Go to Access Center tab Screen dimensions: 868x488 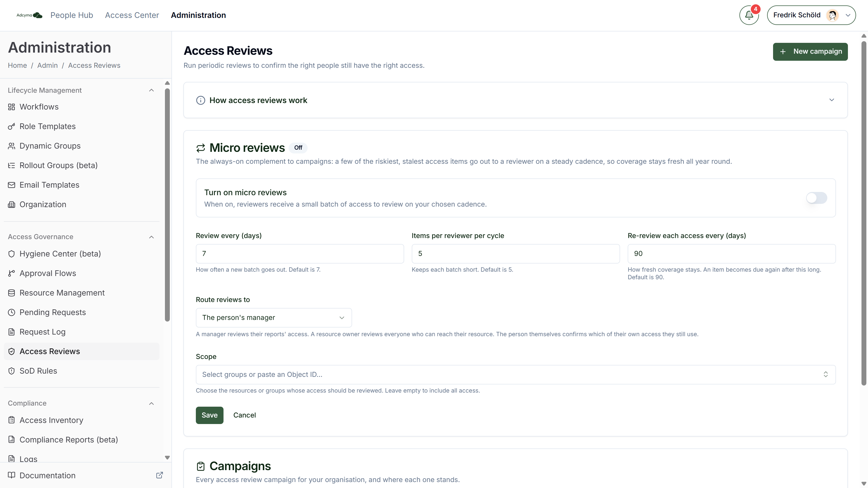pyautogui.click(x=132, y=15)
